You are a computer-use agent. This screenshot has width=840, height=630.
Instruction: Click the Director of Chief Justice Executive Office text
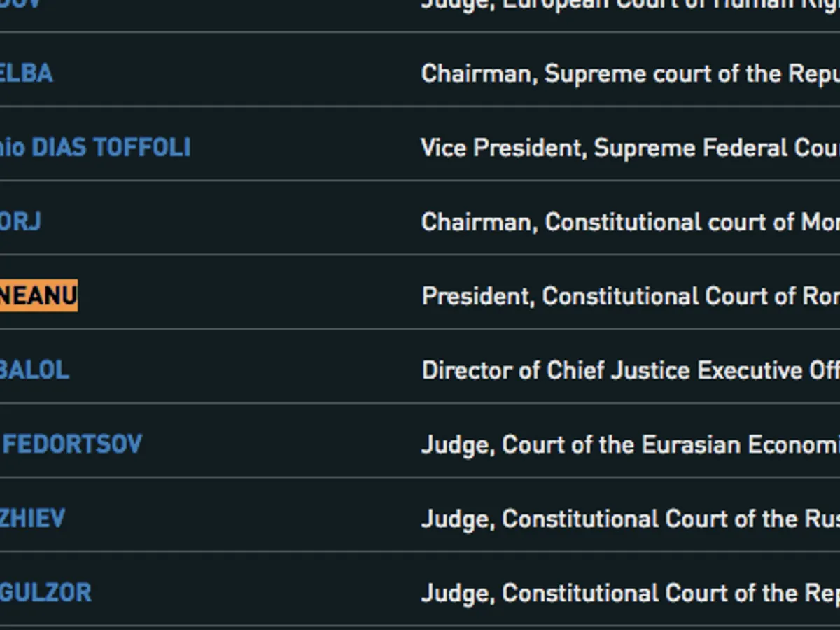pyautogui.click(x=630, y=370)
